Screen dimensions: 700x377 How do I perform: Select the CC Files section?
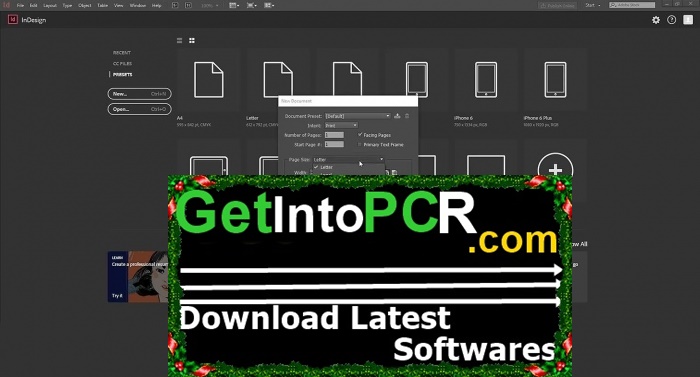pyautogui.click(x=122, y=63)
